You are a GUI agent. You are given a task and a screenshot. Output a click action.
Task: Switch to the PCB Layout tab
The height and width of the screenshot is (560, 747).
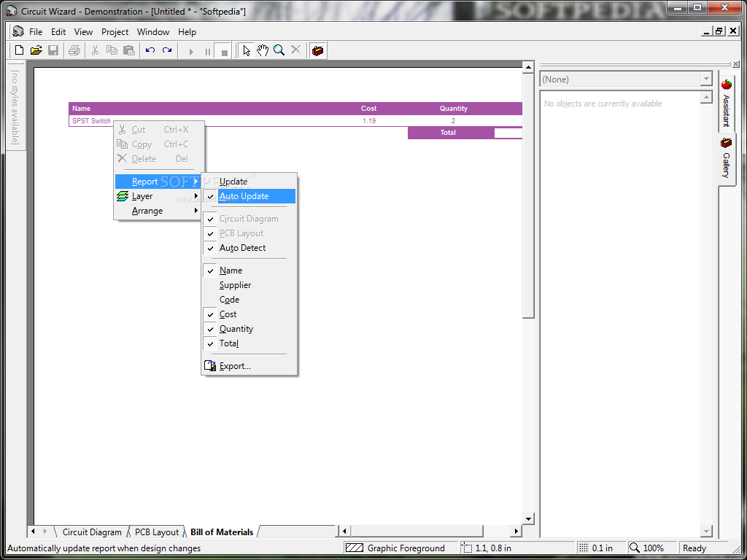tap(157, 532)
